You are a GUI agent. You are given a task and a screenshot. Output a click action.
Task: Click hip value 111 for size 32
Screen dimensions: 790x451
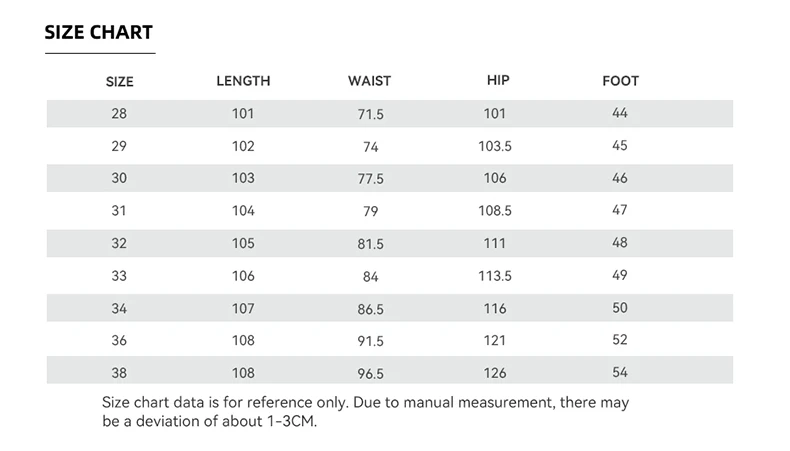[x=495, y=243]
